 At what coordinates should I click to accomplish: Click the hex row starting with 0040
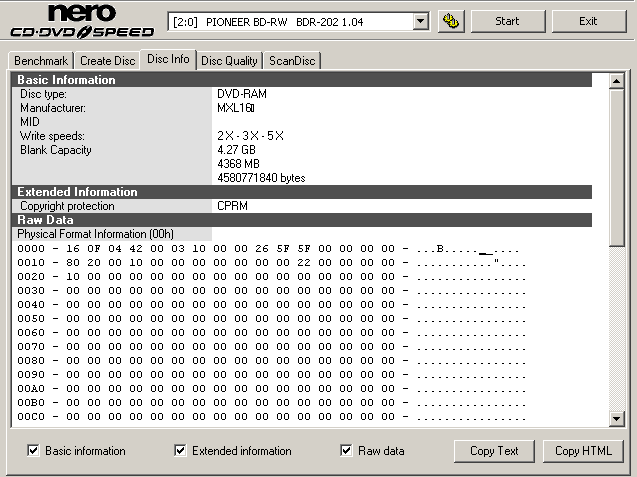pyautogui.click(x=271, y=305)
